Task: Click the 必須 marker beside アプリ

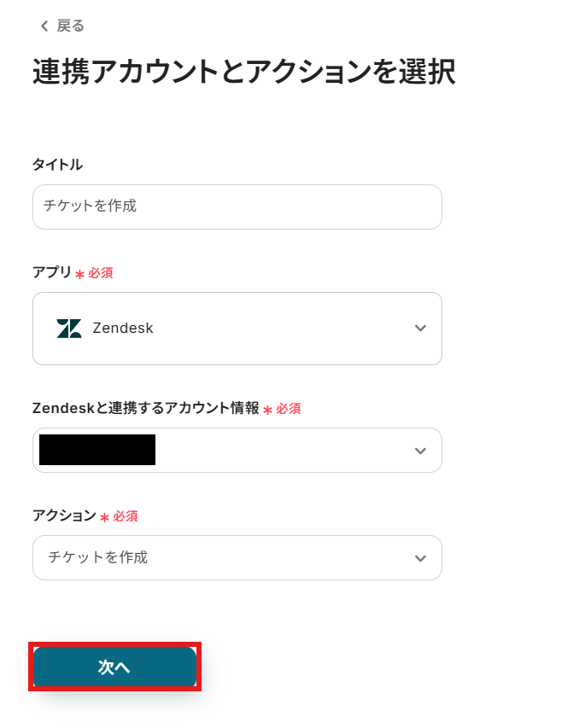Action: 101,273
